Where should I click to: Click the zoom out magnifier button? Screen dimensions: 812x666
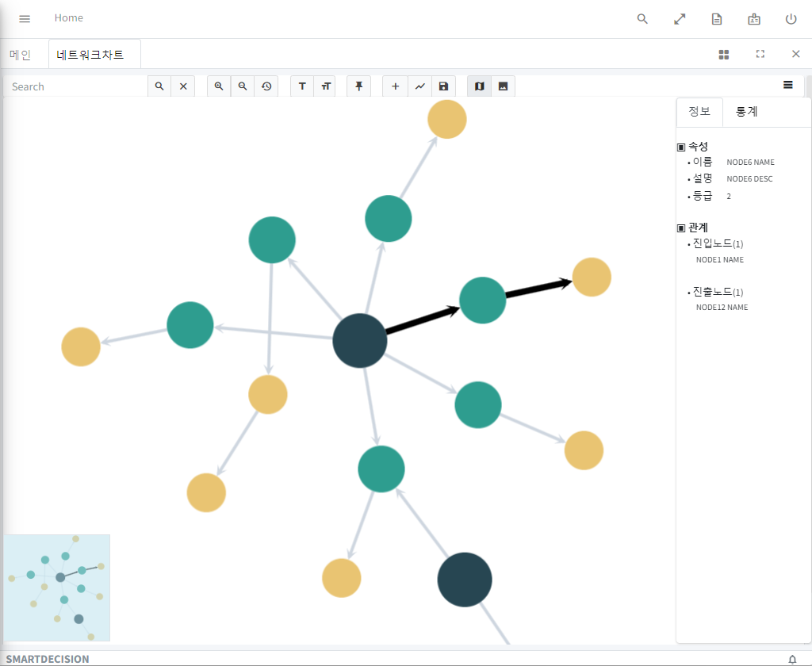click(x=243, y=86)
